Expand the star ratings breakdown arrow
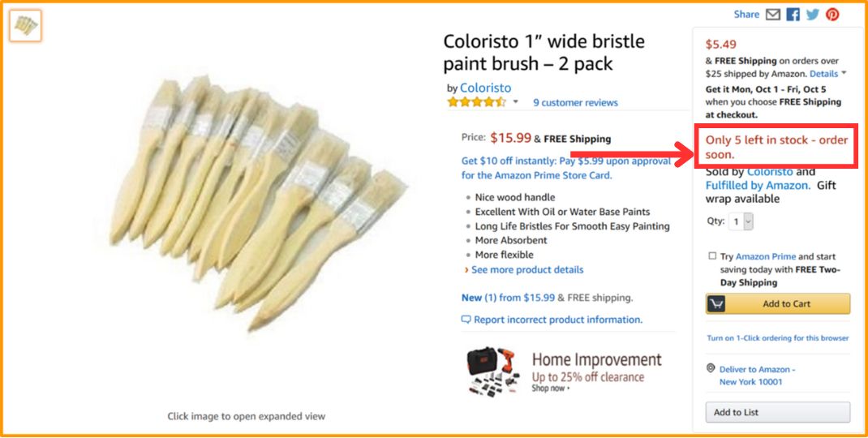Screen dimensions: 868x438 click(515, 102)
